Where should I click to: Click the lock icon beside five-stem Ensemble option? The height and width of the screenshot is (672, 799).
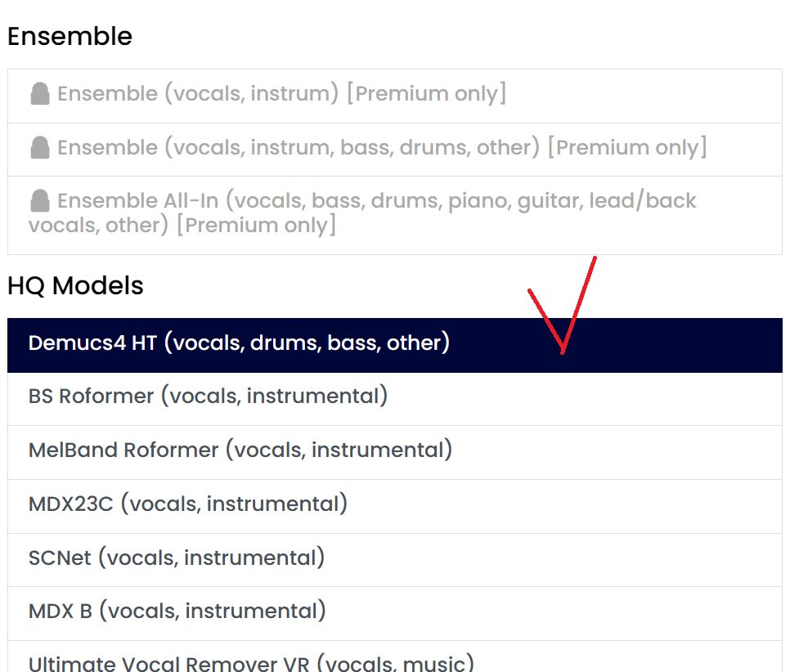39,148
